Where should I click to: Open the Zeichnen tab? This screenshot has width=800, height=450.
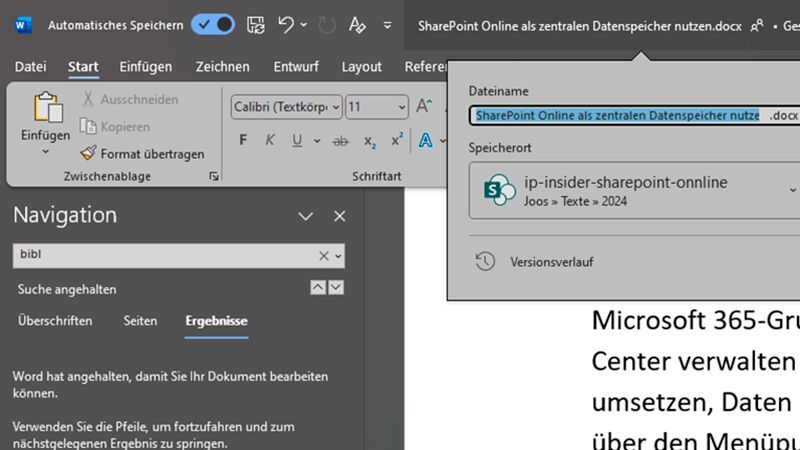coord(222,67)
